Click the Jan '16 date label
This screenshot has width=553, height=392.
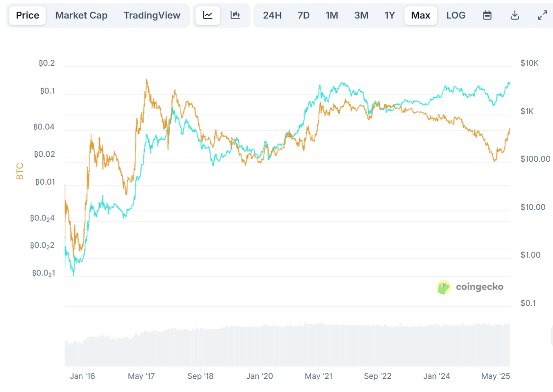tap(82, 376)
